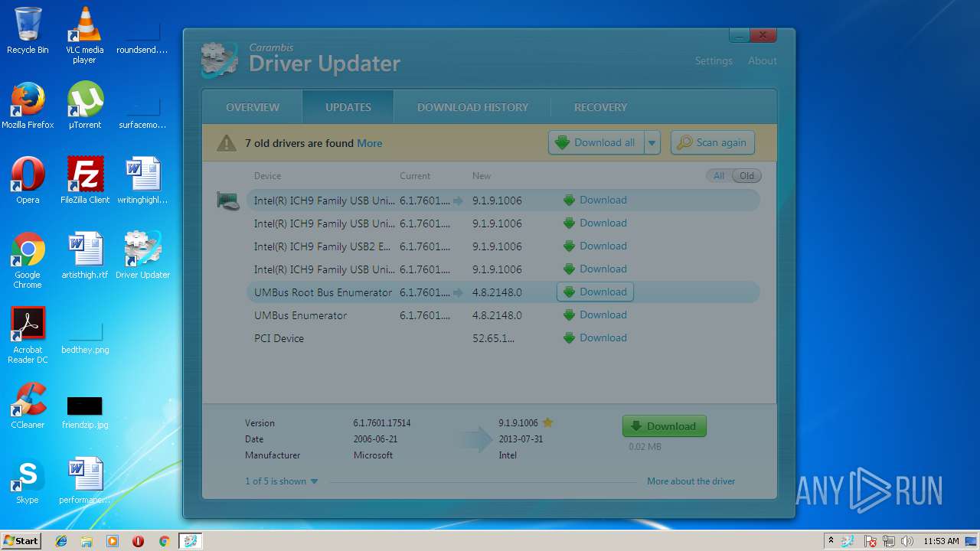980x551 pixels.
Task: Click the Opera taskbar icon
Action: click(x=138, y=541)
